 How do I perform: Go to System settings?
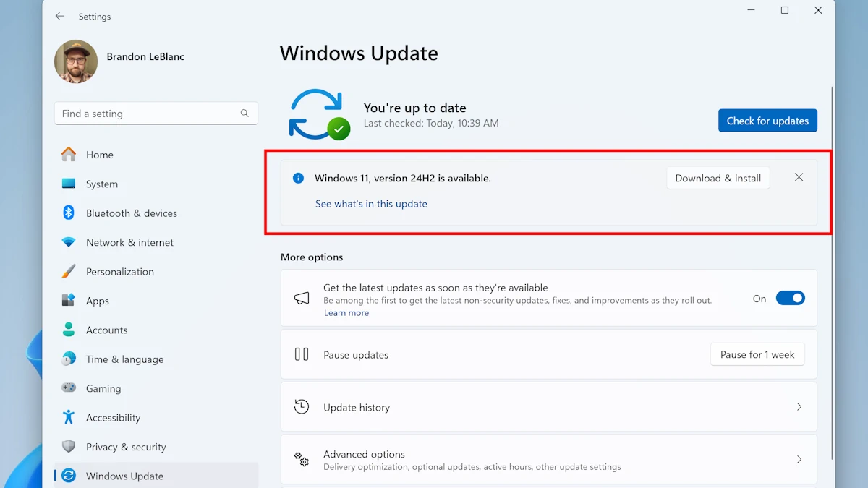coord(102,184)
